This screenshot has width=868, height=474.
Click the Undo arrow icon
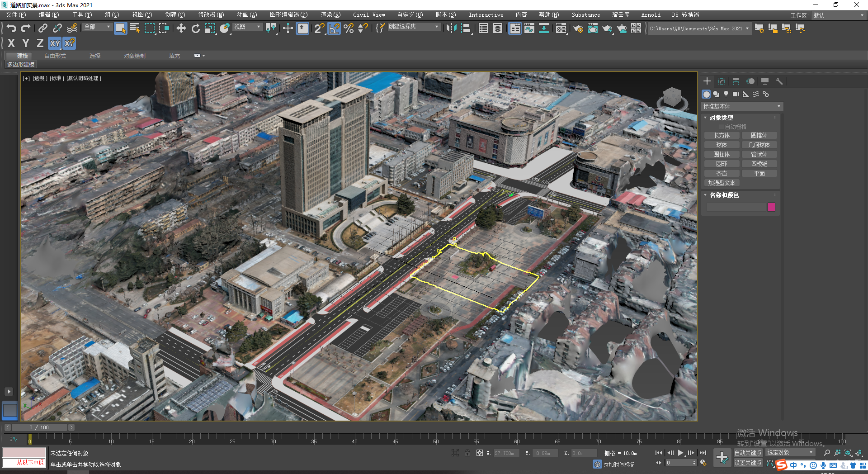click(11, 28)
